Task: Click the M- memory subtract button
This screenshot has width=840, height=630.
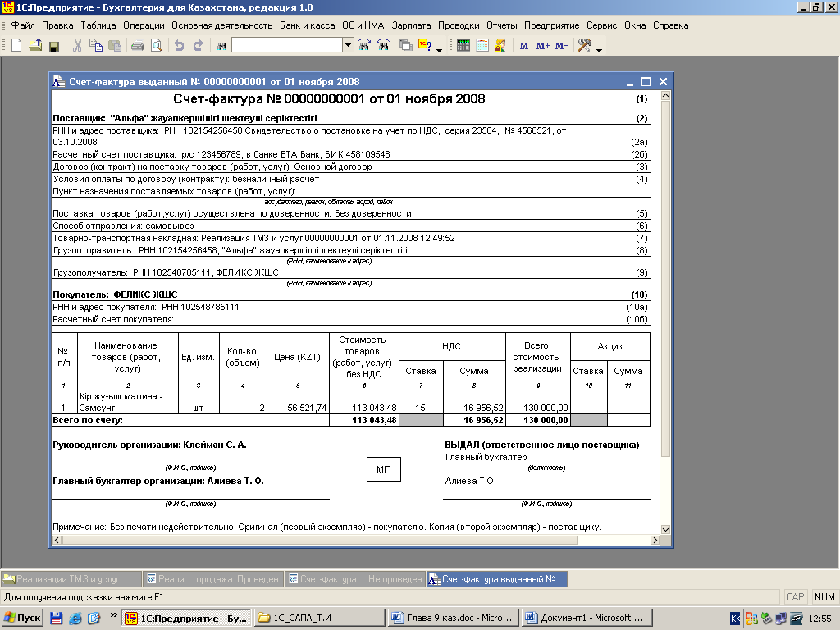Action: click(x=561, y=46)
